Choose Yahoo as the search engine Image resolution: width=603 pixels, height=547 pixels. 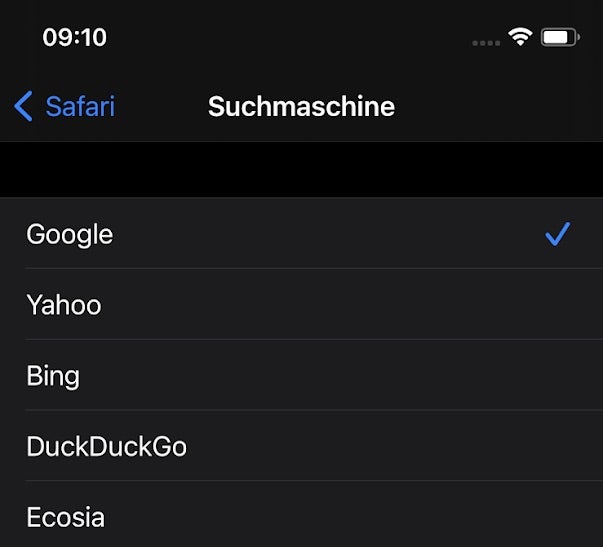64,304
